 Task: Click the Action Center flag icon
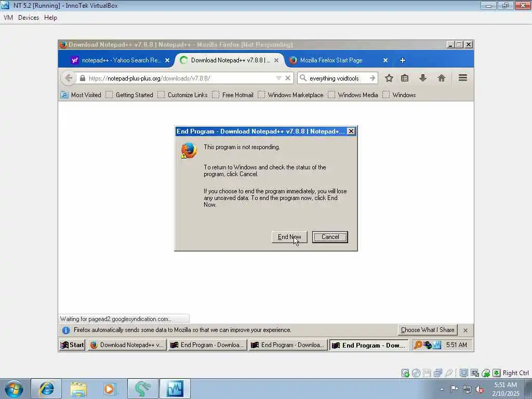454,389
